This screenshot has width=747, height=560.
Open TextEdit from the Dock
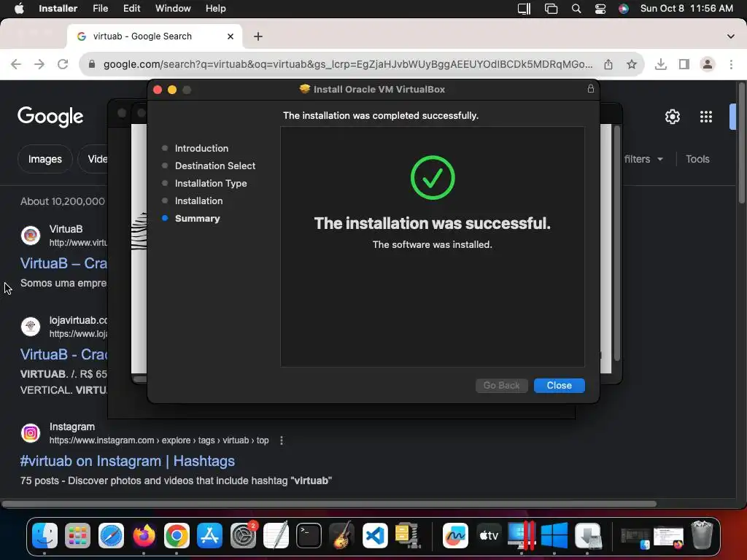pos(276,536)
